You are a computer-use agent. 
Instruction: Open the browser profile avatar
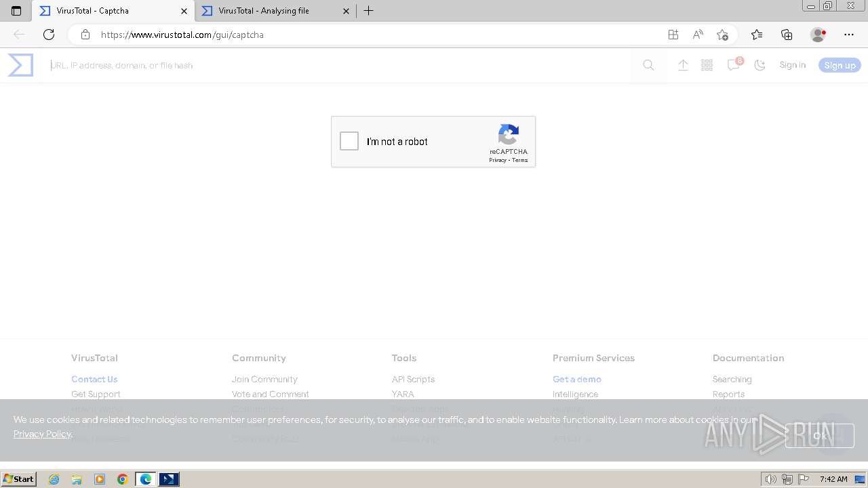[x=818, y=35]
